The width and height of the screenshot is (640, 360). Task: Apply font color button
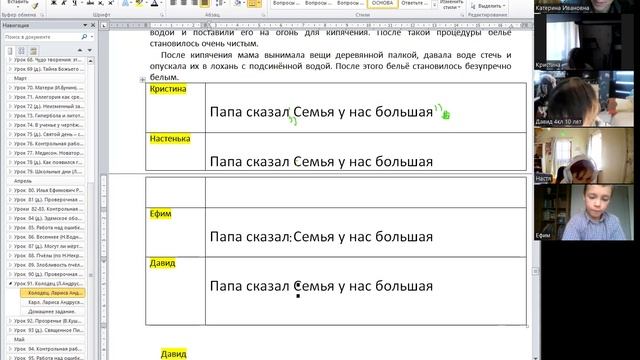154,3
